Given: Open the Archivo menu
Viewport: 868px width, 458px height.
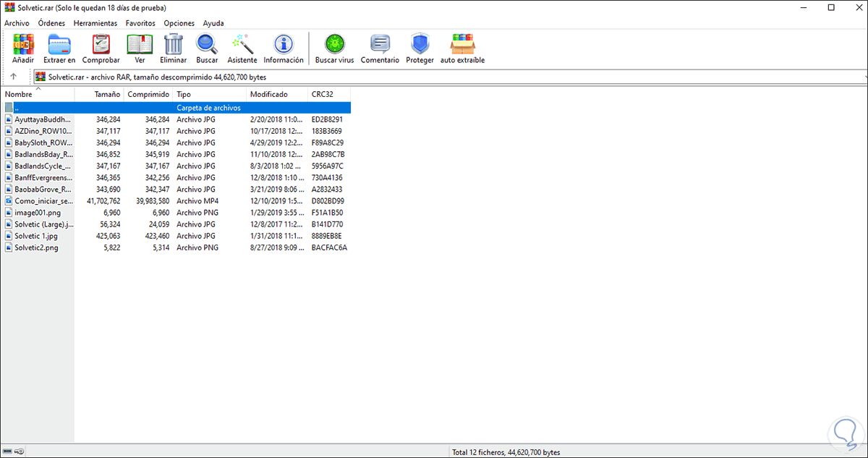Looking at the screenshot, I should 17,23.
